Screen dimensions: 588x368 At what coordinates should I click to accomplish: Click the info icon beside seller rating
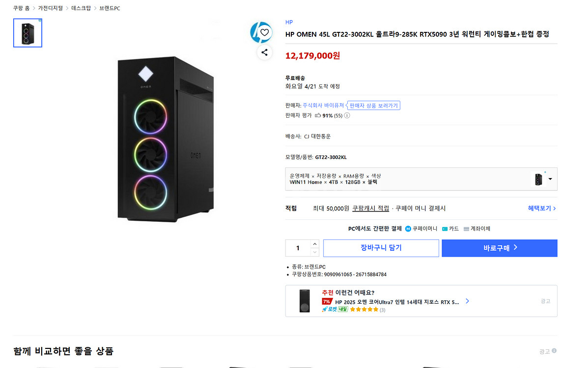pyautogui.click(x=347, y=116)
